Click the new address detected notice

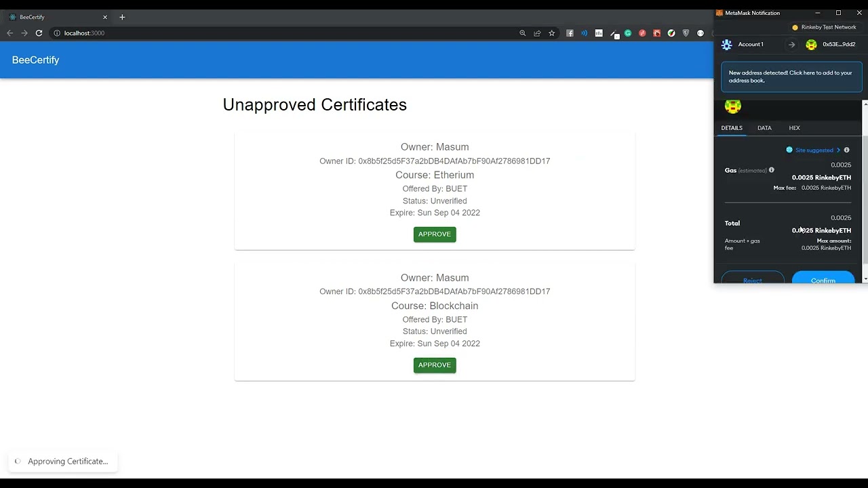[791, 77]
